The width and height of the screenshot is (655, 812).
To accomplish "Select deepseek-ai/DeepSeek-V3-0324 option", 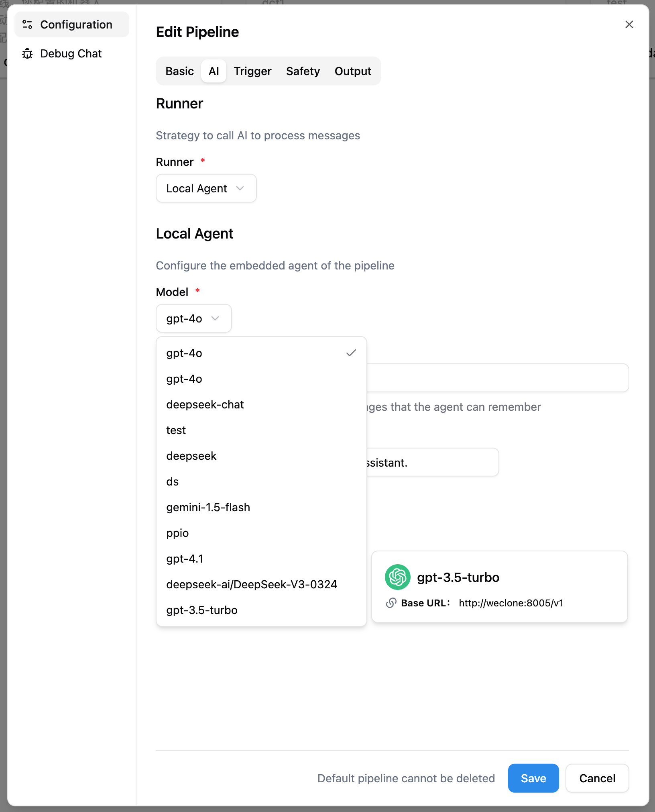I will pos(252,584).
